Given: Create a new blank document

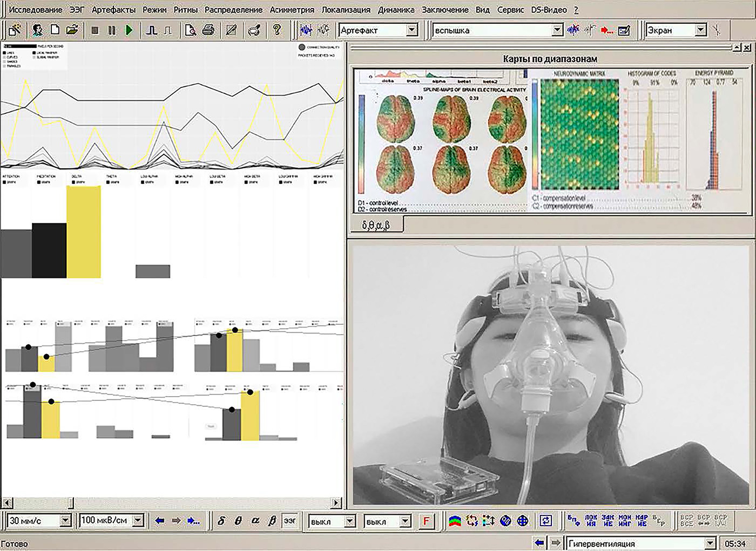Looking at the screenshot, I should click(x=55, y=30).
